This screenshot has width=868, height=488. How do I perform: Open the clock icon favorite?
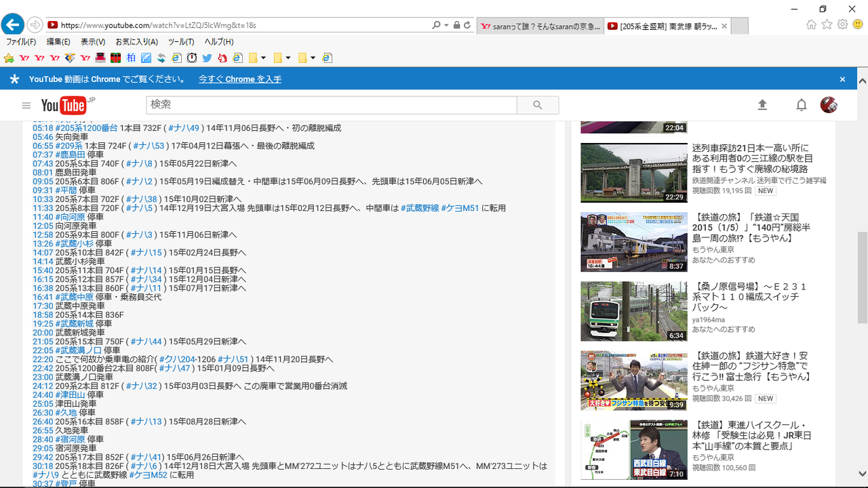tap(192, 58)
